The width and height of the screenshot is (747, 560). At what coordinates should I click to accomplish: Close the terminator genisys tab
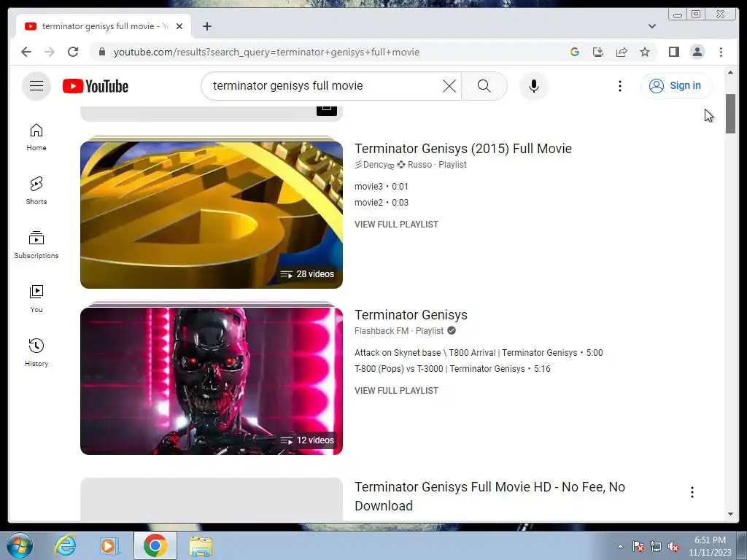[179, 26]
